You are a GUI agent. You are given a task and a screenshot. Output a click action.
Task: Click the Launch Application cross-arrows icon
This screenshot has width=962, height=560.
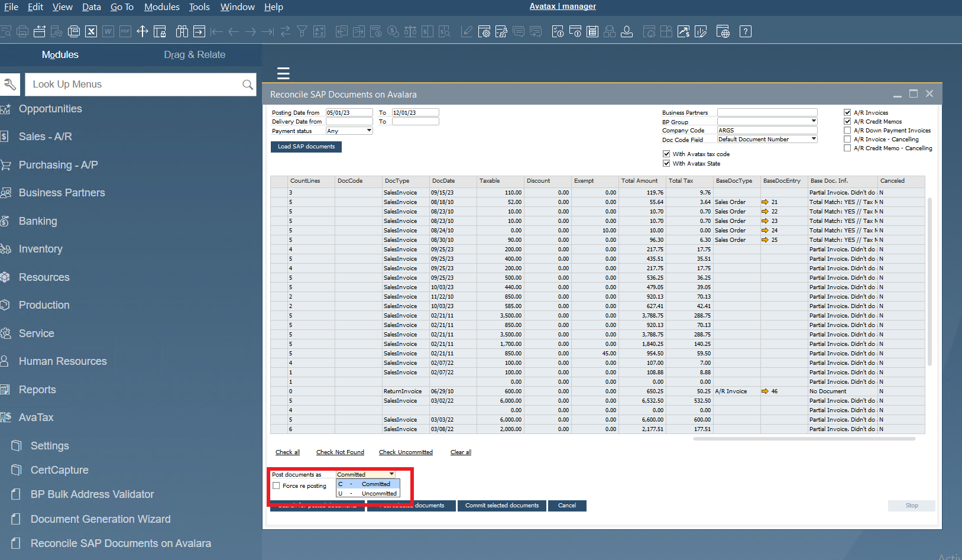pyautogui.click(x=142, y=31)
